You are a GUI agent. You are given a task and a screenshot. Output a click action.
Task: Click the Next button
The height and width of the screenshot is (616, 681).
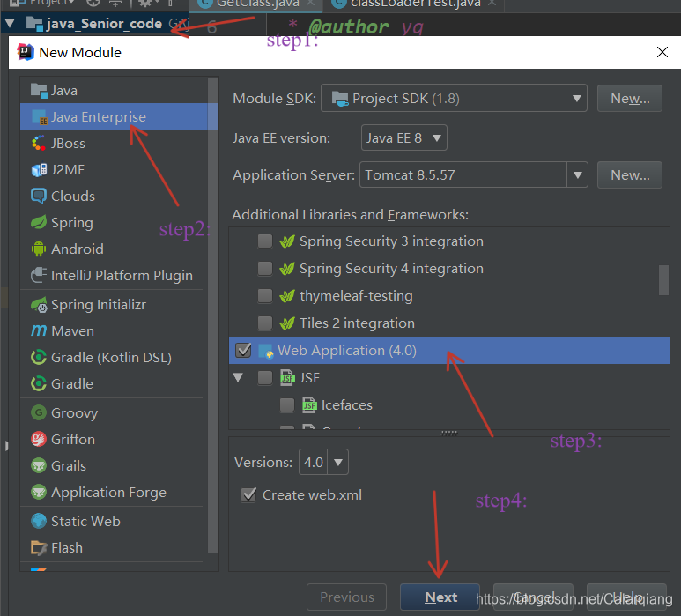[x=440, y=597]
